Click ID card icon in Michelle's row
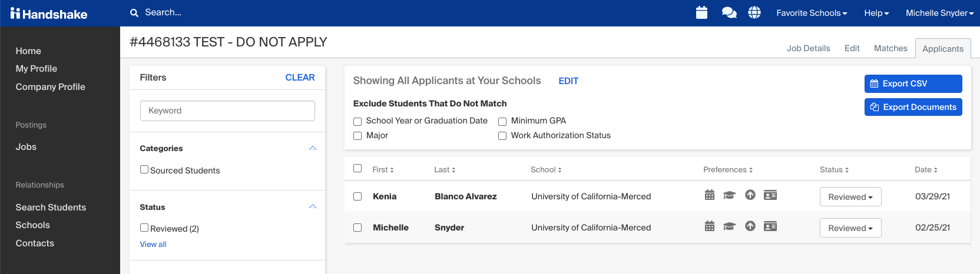The height and width of the screenshot is (274, 980). 770,226
